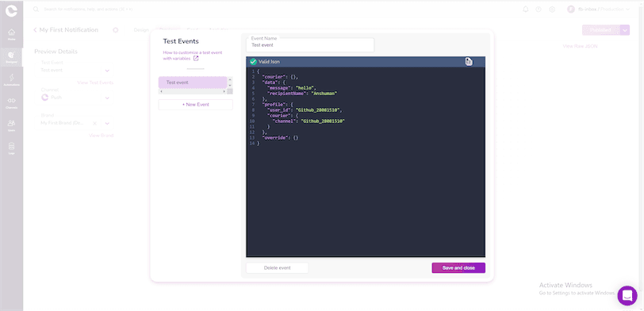
Task: Open the chat support bubble
Action: (x=627, y=295)
